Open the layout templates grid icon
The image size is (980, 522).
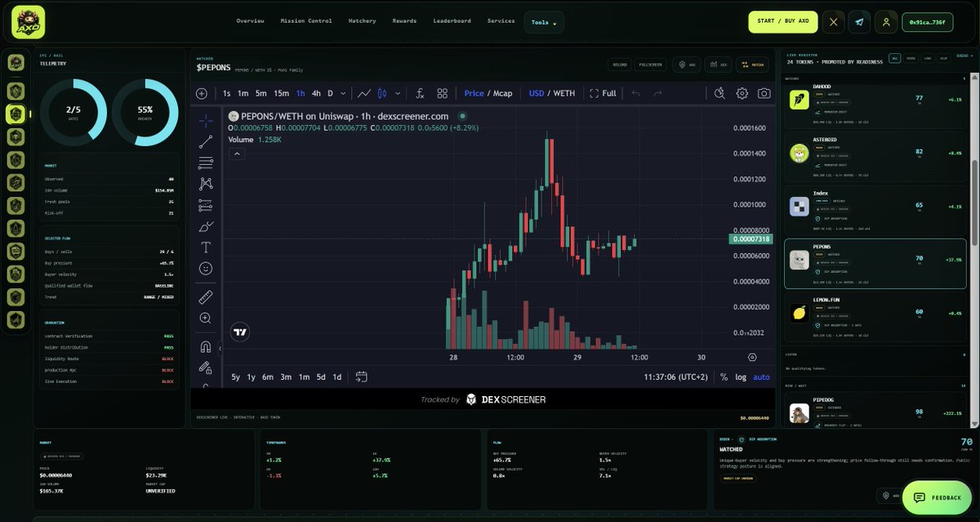pyautogui.click(x=442, y=93)
